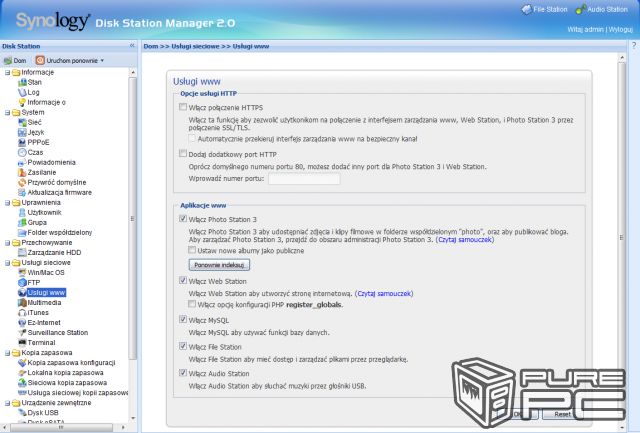Image resolution: width=640 pixels, height=433 pixels.
Task: Open the Win/Mac OS icon
Action: pyautogui.click(x=22, y=273)
